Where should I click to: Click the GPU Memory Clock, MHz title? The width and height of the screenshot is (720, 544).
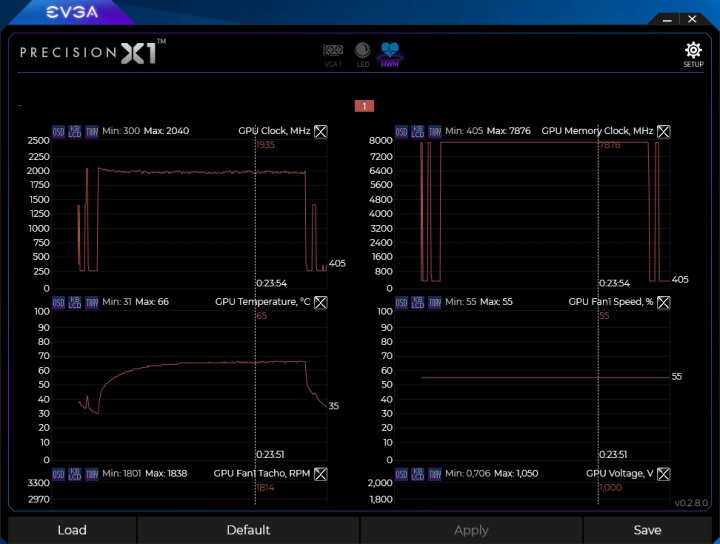click(597, 131)
